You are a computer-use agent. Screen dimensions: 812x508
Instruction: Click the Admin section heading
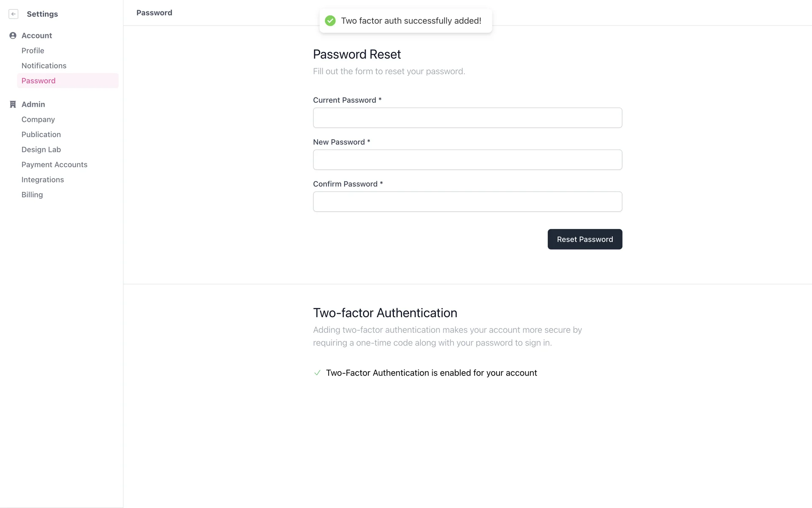tap(33, 105)
